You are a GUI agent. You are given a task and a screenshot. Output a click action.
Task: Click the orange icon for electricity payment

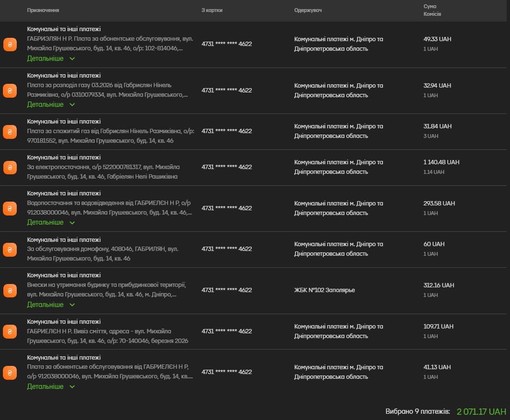(x=10, y=167)
